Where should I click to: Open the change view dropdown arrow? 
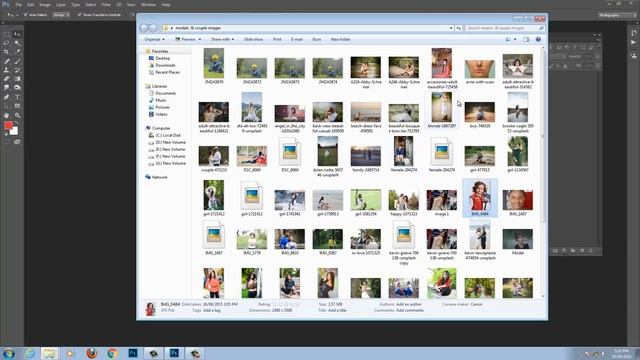[515, 39]
